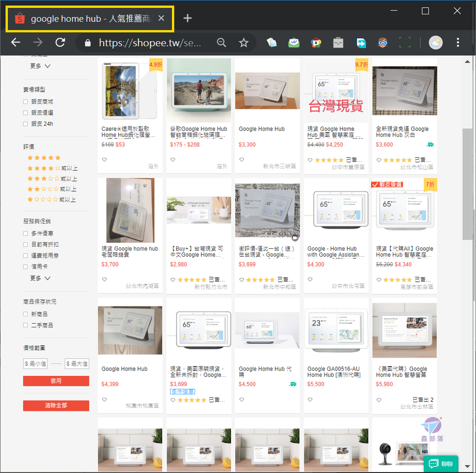The height and width of the screenshot is (473, 476).
Task: Like the $4,399 Google Home Hub listing
Action: (x=105, y=400)
